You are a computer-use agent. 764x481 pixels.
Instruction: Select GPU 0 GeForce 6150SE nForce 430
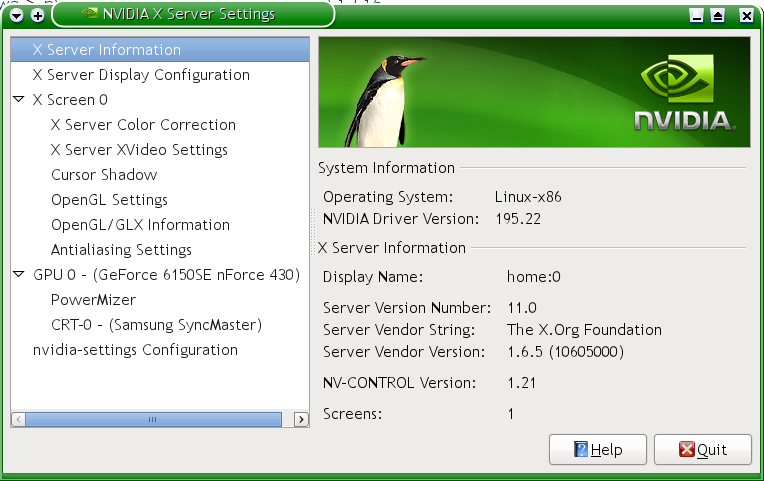pyautogui.click(x=167, y=275)
